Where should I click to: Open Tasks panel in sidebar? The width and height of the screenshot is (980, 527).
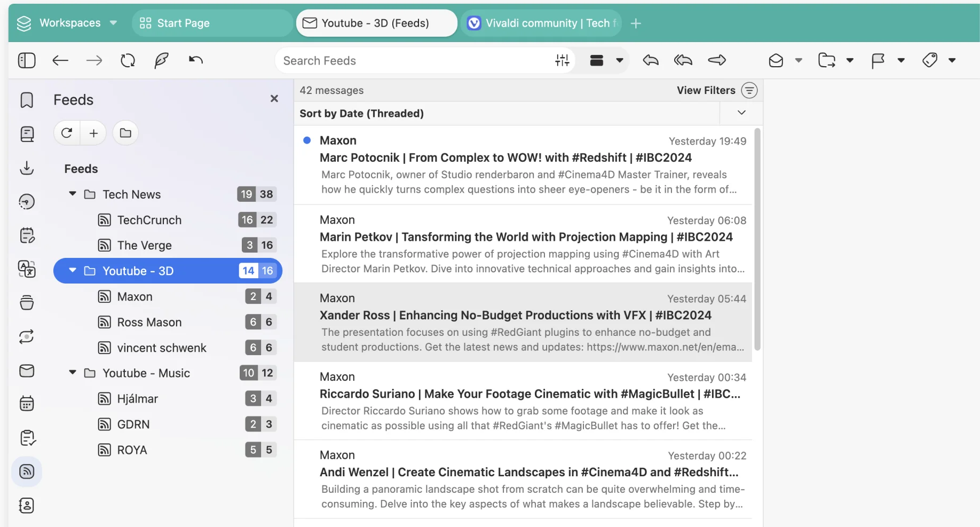pos(27,438)
